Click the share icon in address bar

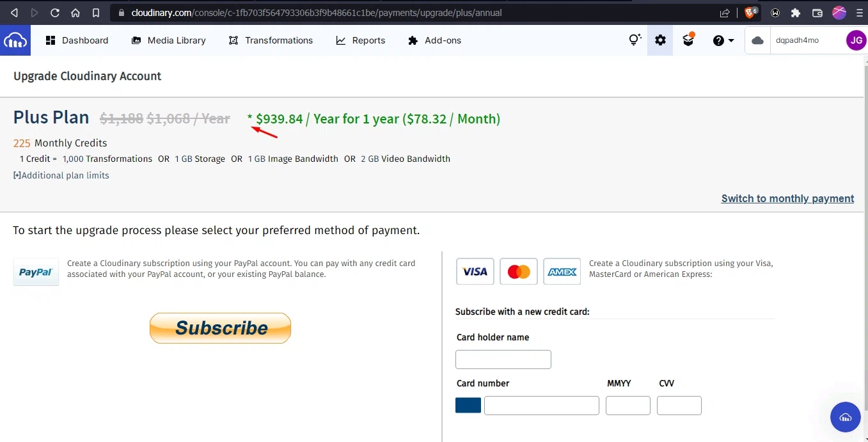point(725,13)
